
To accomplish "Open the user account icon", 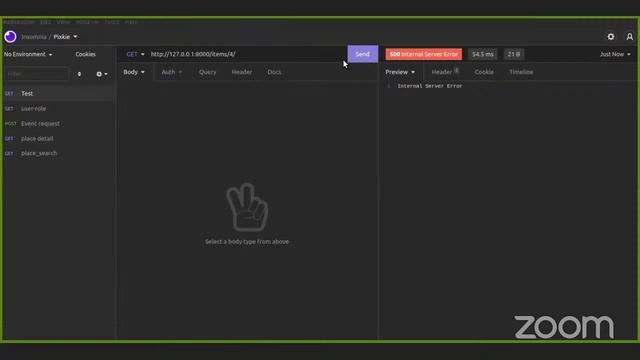I will coord(630,37).
